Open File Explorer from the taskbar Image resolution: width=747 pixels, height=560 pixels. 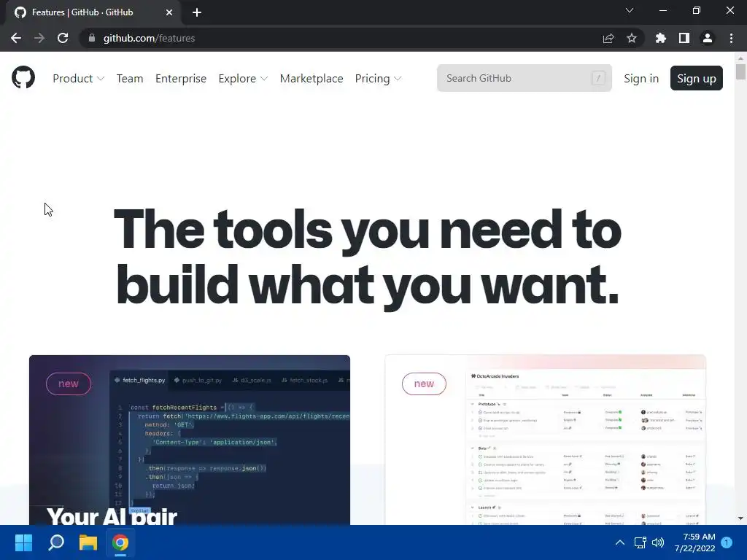pos(88,542)
